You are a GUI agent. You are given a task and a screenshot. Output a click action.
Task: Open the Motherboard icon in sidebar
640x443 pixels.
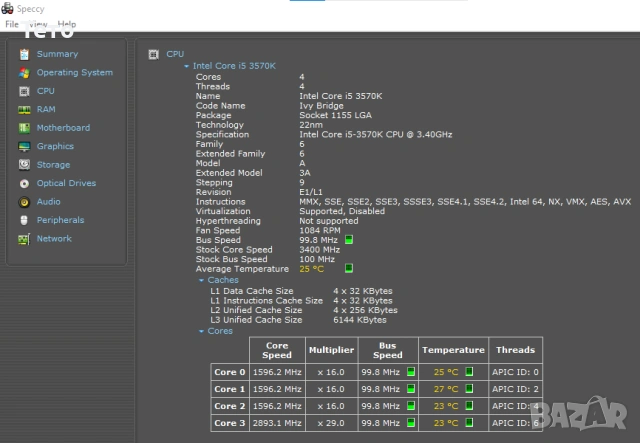(24, 128)
